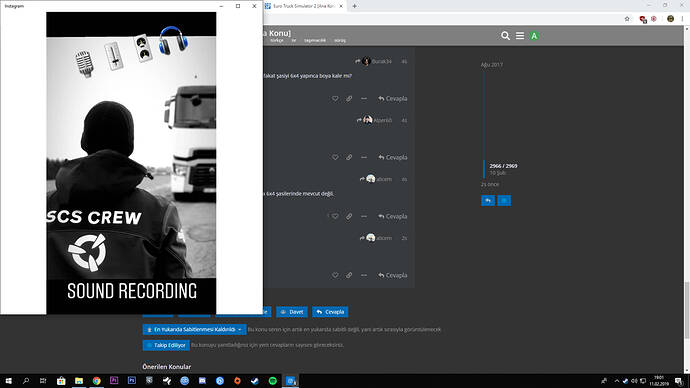Launch Premiere Pro from the taskbar
The image size is (690, 388).
click(x=114, y=381)
